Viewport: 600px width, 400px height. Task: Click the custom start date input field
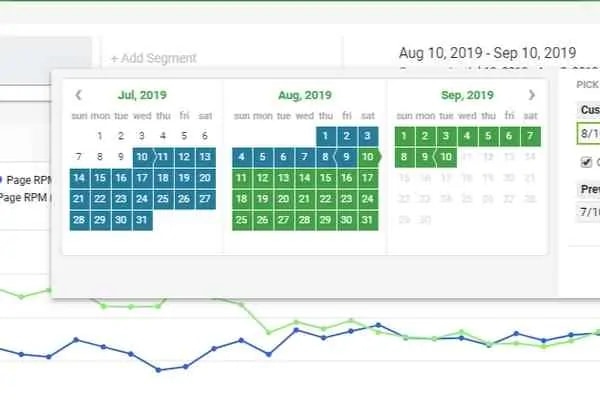coord(589,134)
